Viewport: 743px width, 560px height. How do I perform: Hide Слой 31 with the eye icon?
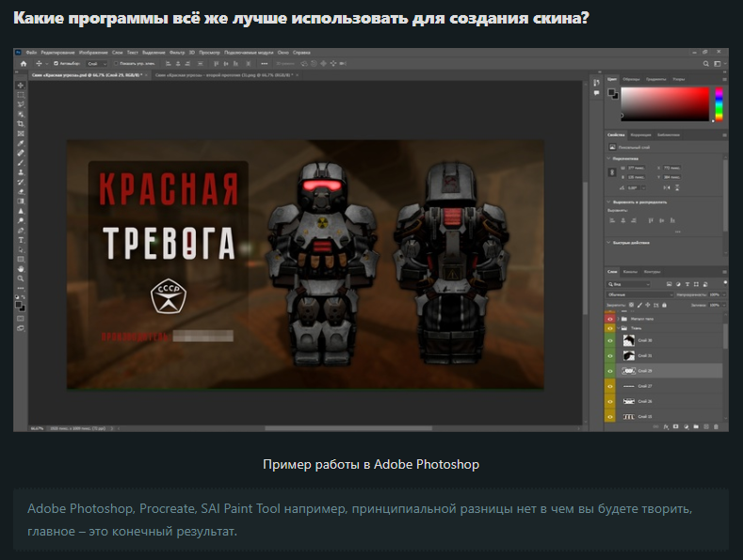point(610,356)
